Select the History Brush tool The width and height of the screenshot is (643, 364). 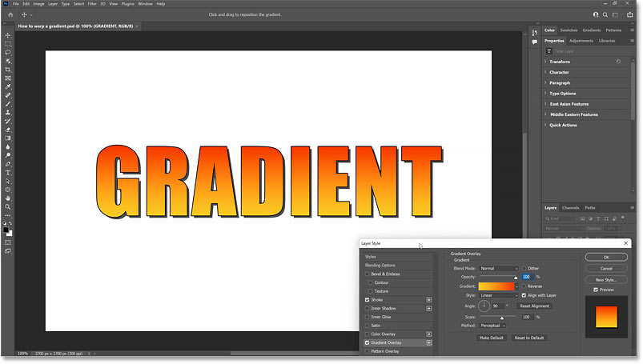tap(8, 122)
